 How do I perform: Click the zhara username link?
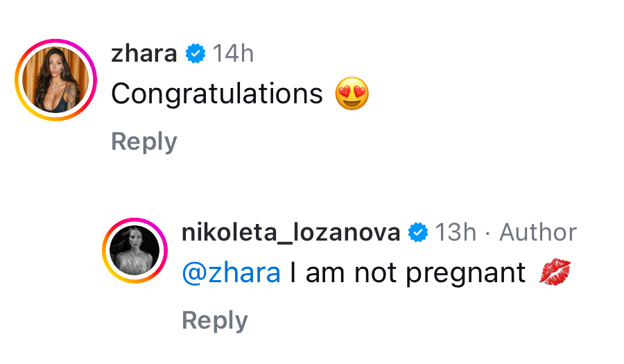tap(144, 53)
